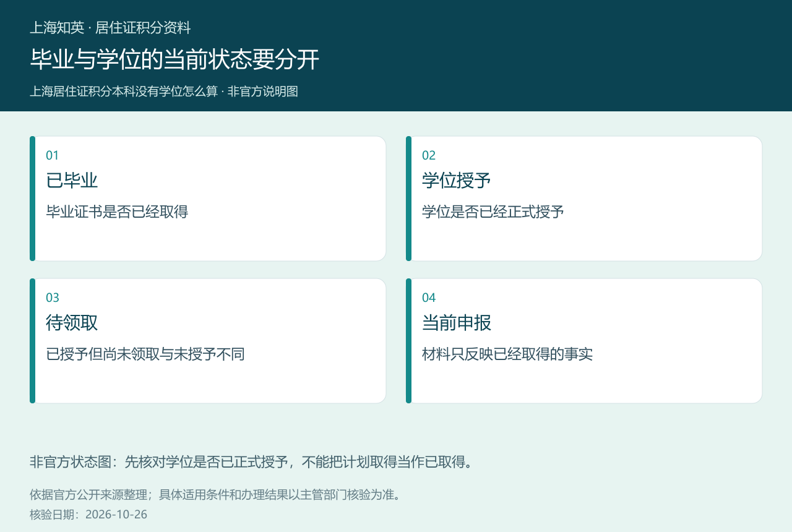Click the description "毕业证书是否已经取得"
Viewport: 792px width, 532px height.
[x=117, y=212]
